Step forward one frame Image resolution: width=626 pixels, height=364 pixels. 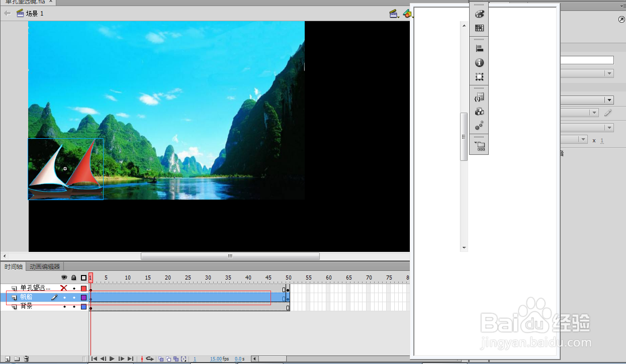coord(121,359)
